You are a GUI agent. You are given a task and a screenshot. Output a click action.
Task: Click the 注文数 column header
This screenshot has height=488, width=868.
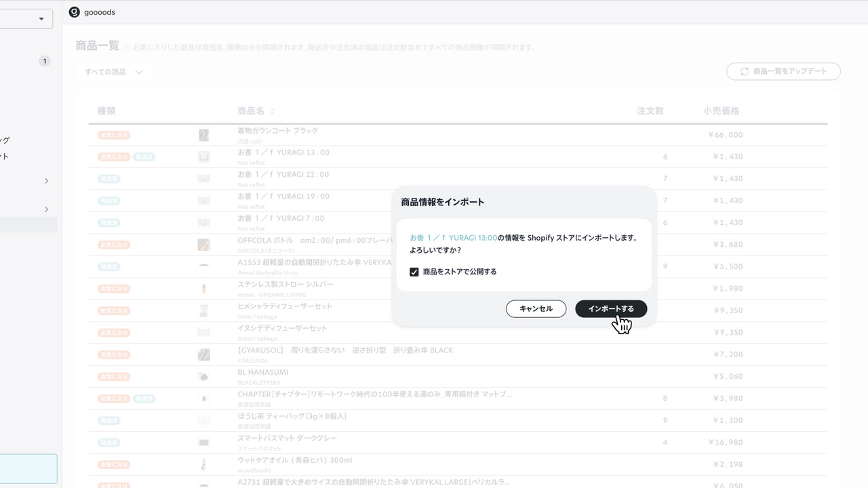click(x=650, y=110)
